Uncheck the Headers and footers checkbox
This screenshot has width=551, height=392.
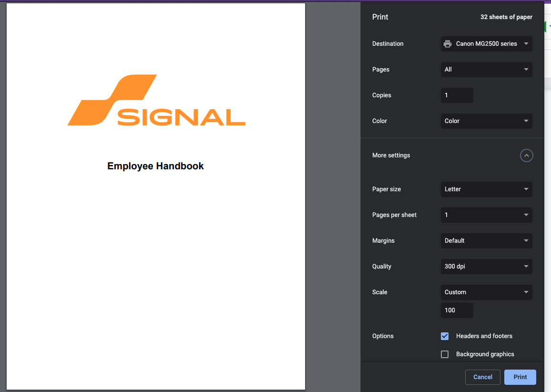[445, 336]
